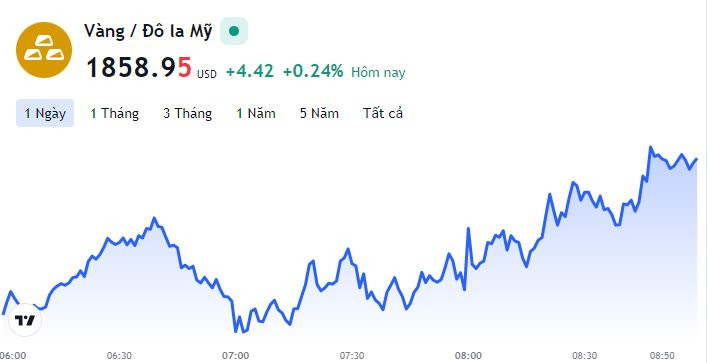Click the 06:30 time axis label
This screenshot has width=707, height=363.
coord(119,355)
